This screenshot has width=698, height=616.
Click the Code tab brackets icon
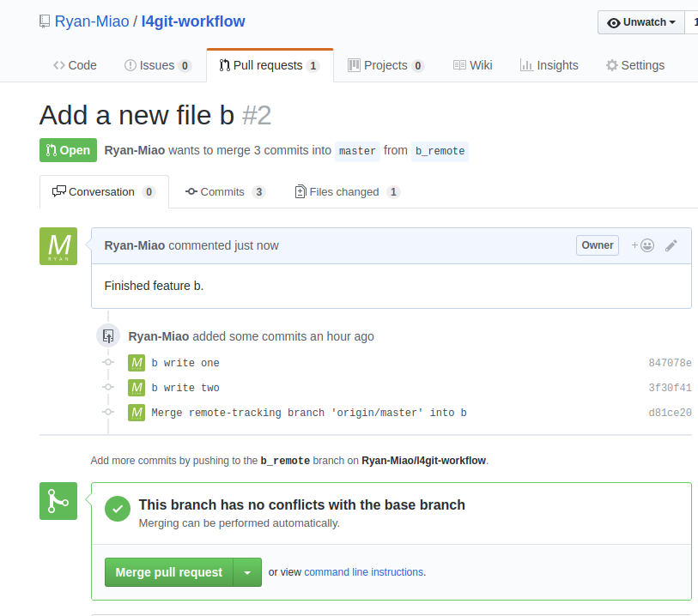[58, 65]
